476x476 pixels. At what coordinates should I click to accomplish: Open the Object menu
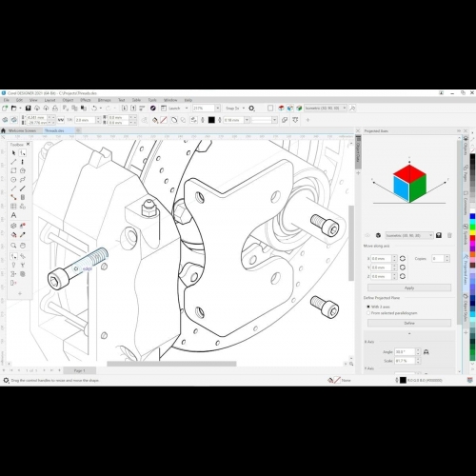[x=68, y=100]
